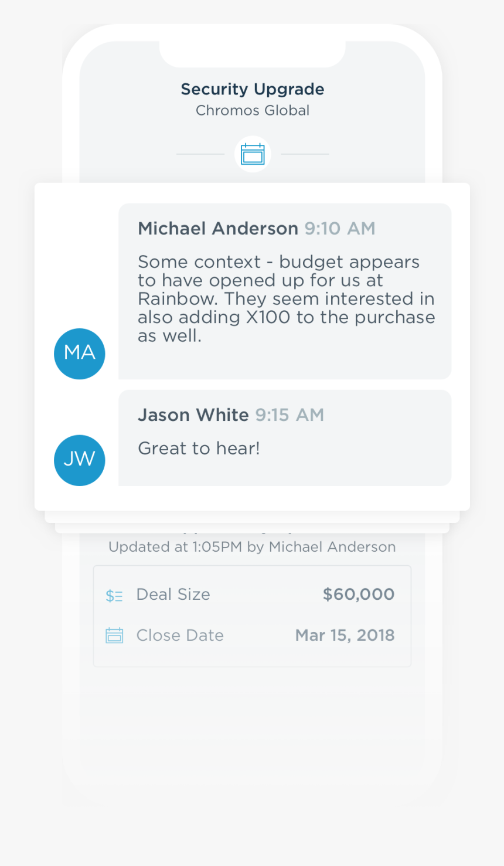The width and height of the screenshot is (504, 866).
Task: Click the 9:15 AM timestamp
Action: (x=290, y=415)
